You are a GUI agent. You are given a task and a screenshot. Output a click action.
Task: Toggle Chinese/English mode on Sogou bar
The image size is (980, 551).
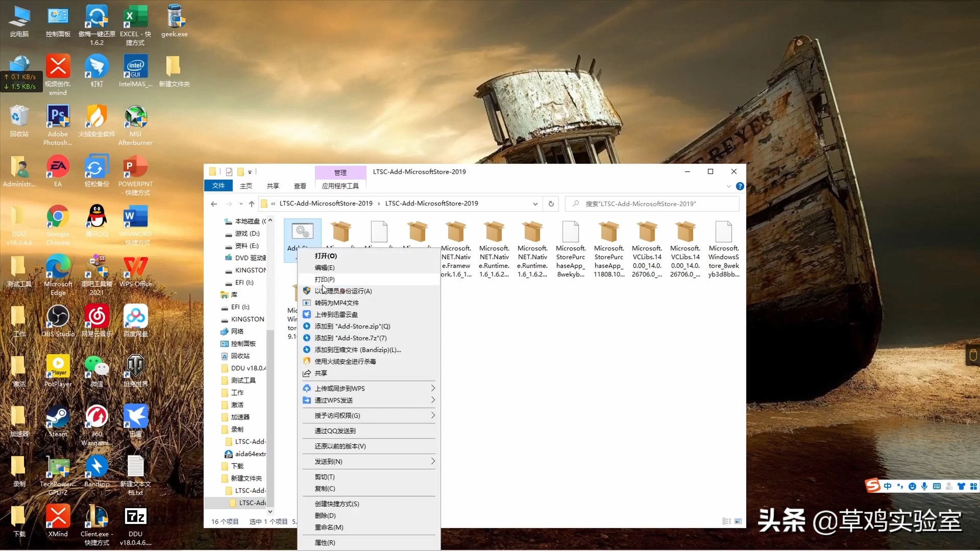(888, 486)
